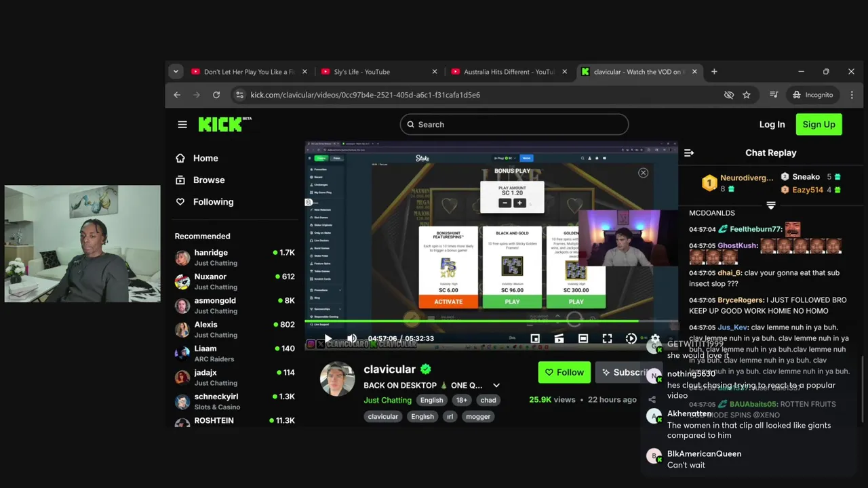
Task: Click Jus_Kev username in chat
Action: pos(733,327)
